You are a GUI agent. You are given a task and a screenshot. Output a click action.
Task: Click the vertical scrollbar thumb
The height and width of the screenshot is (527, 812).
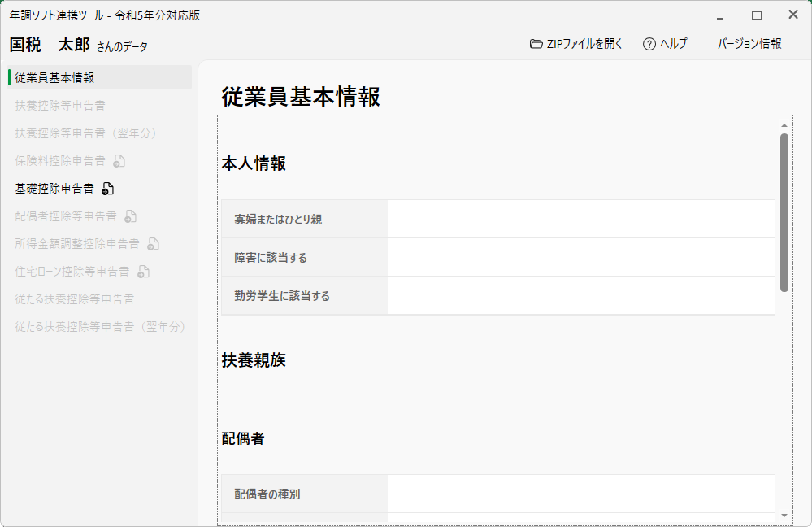pos(784,211)
